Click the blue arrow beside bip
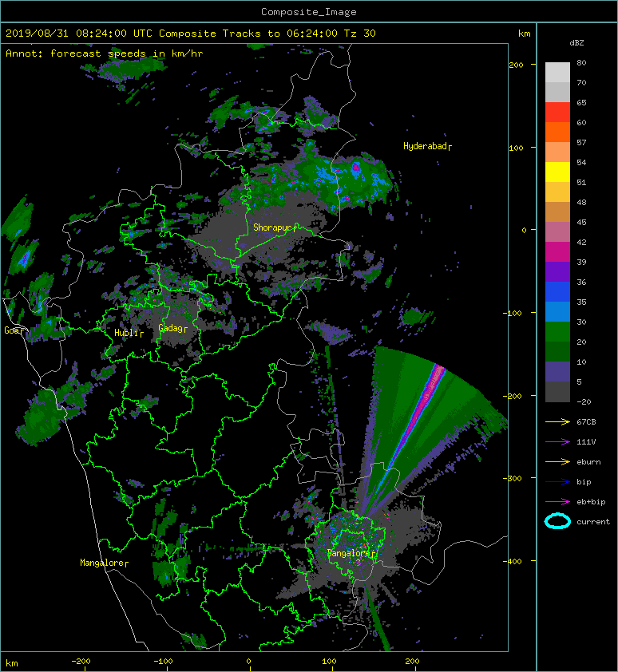This screenshot has height=672, width=618. [x=557, y=482]
